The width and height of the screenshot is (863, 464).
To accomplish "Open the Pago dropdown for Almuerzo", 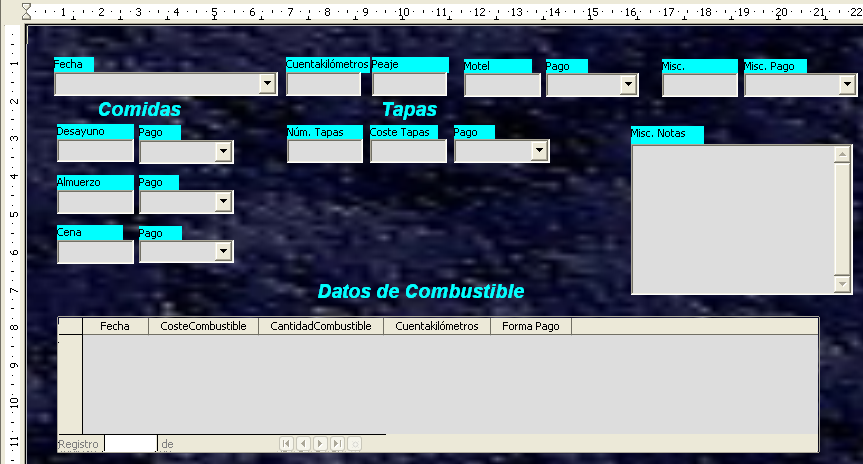I will [223, 202].
